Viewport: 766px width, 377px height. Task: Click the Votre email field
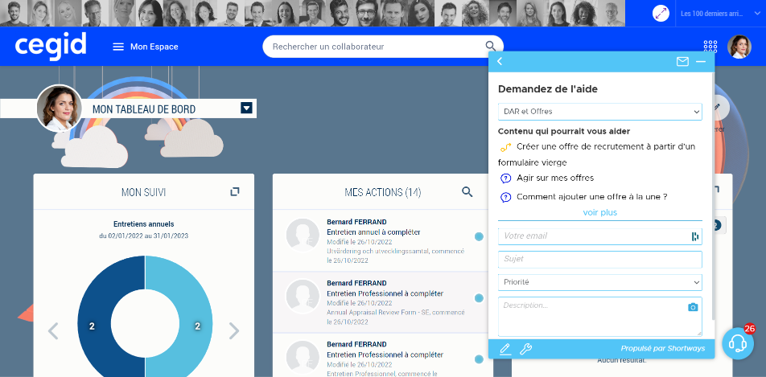coord(600,236)
